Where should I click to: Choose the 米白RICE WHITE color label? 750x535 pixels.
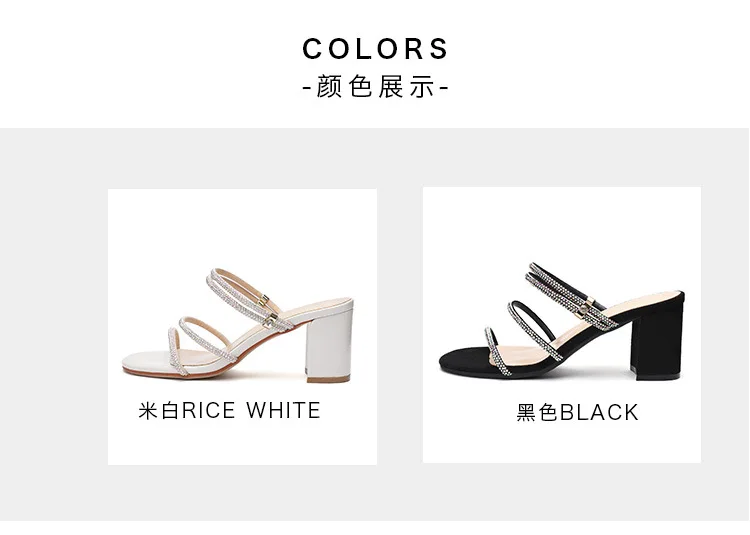tap(230, 410)
